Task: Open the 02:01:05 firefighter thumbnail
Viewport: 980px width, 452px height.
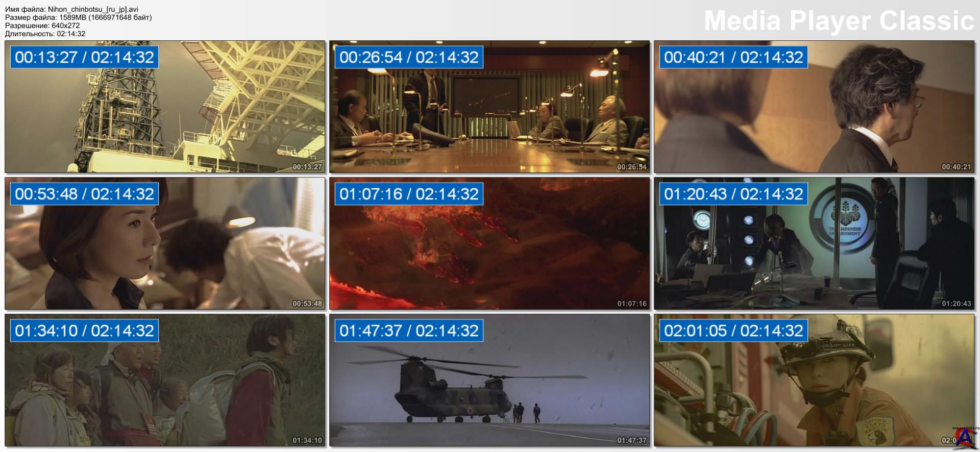Action: coord(814,380)
